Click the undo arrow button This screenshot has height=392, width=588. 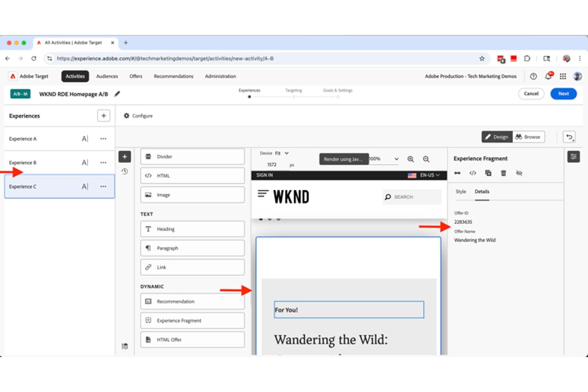click(569, 137)
